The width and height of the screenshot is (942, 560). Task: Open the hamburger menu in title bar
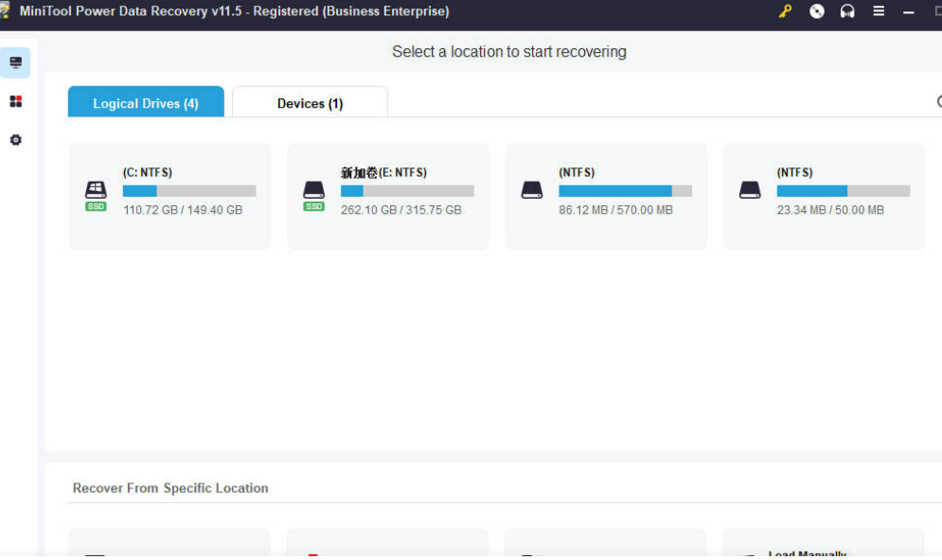(x=879, y=11)
